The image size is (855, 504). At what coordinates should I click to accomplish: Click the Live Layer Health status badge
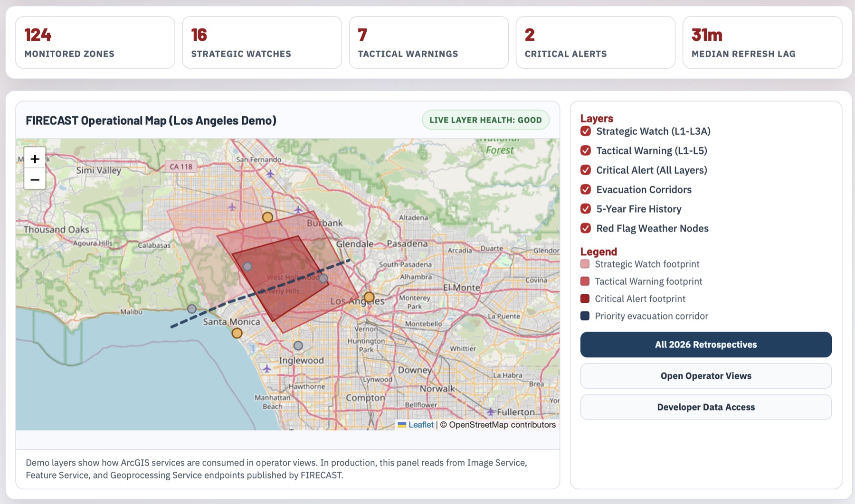[485, 120]
